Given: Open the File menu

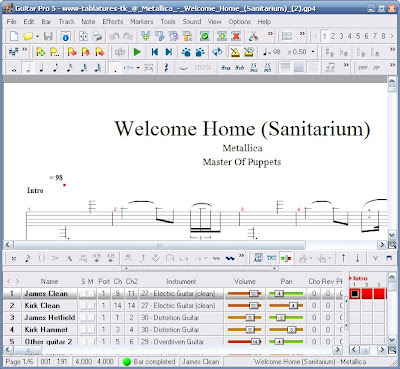Looking at the screenshot, I should tap(11, 22).
